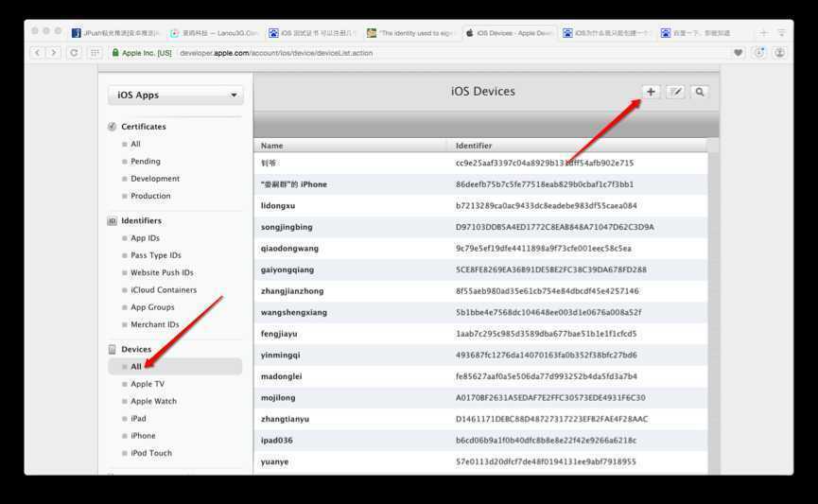Select All under Certificates
This screenshot has height=504, width=818.
pos(135,144)
